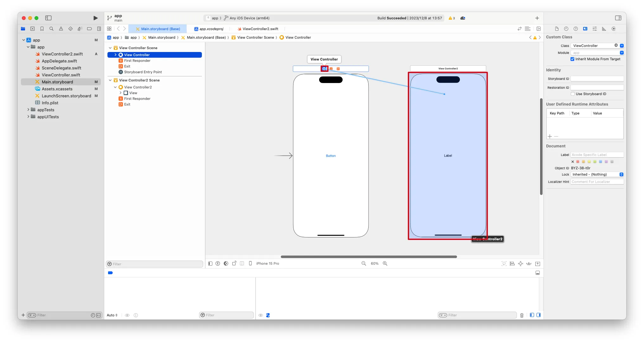Open the Issue navigator warning icon
Screen dimensions: 644x343
click(x=61, y=29)
